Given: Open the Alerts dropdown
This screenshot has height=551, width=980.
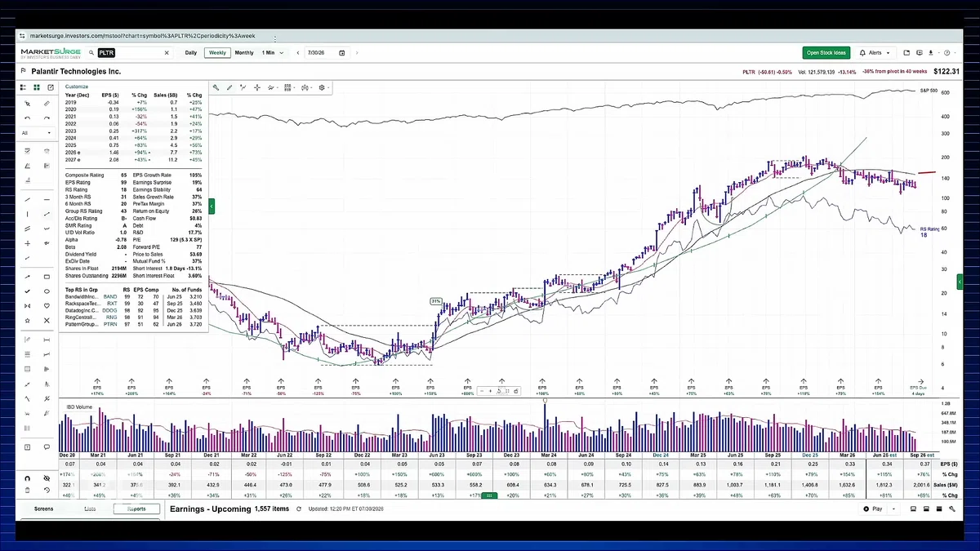Looking at the screenshot, I should [x=875, y=52].
